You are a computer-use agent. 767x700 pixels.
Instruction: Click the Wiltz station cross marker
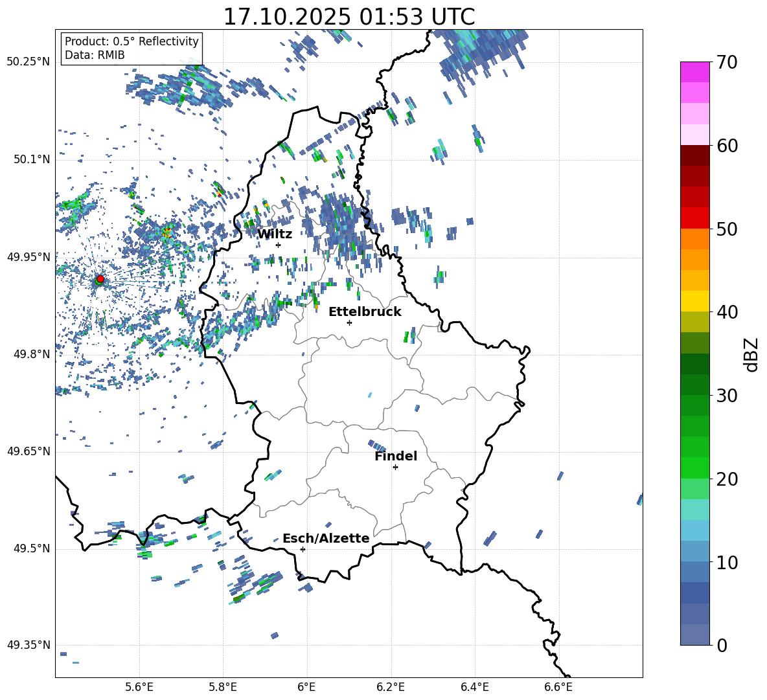279,245
